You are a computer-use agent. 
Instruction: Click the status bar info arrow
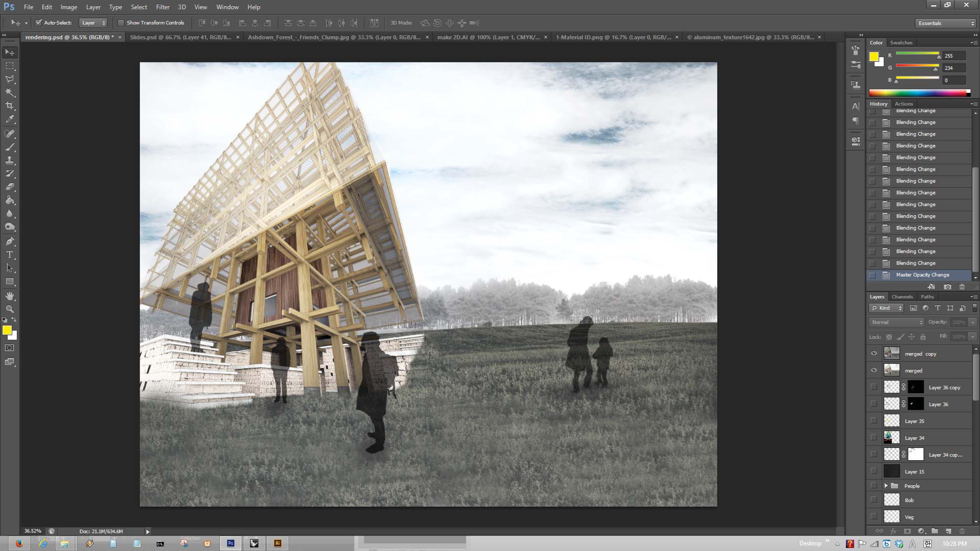(148, 532)
